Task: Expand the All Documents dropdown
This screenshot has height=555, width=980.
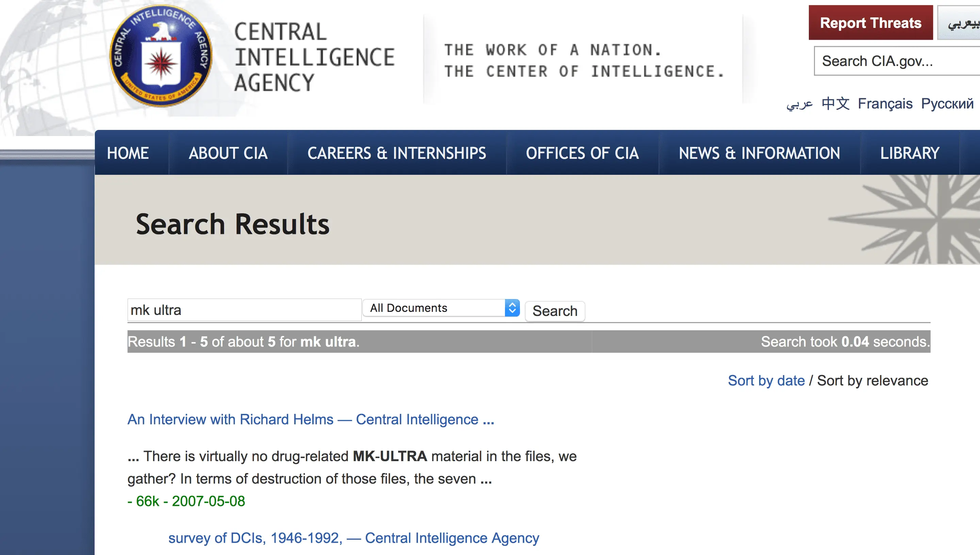Action: 435,308
